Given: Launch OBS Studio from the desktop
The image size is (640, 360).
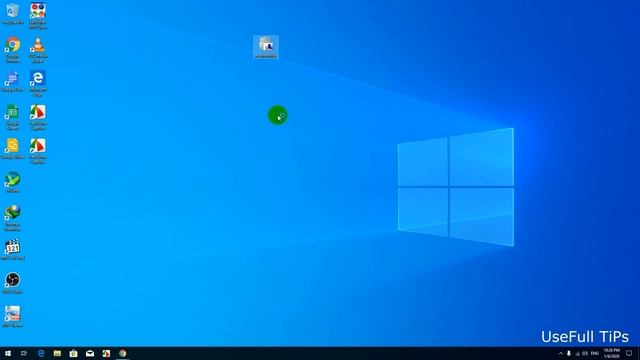Looking at the screenshot, I should (x=13, y=283).
